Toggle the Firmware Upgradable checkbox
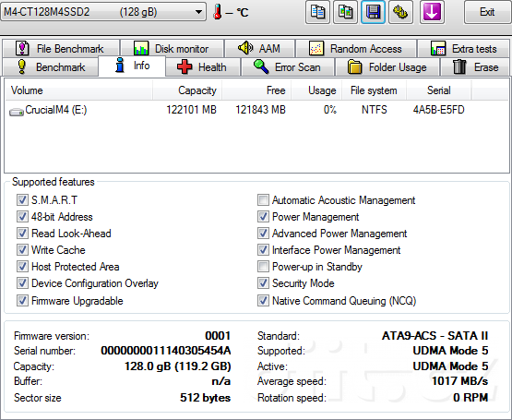 point(22,300)
